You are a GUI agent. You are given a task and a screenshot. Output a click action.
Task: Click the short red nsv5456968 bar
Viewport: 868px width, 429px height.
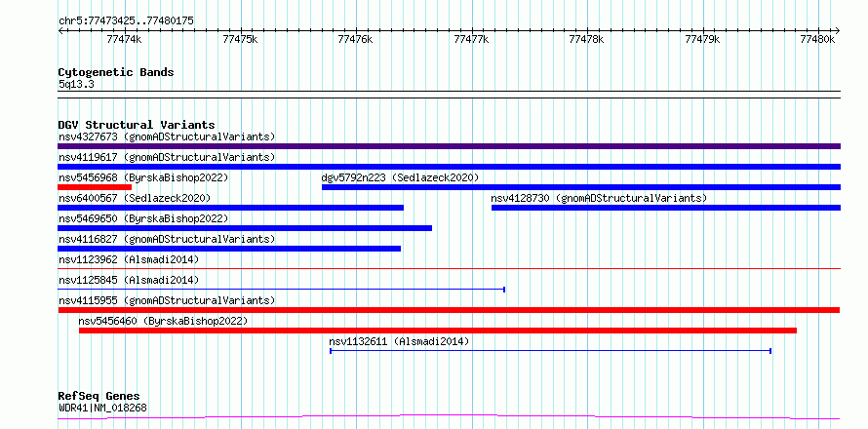(x=95, y=187)
